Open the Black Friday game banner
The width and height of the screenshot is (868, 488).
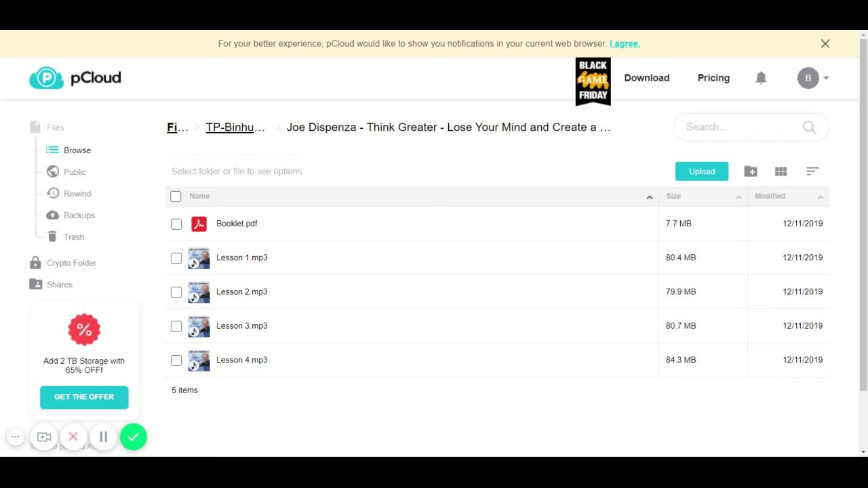coord(593,81)
